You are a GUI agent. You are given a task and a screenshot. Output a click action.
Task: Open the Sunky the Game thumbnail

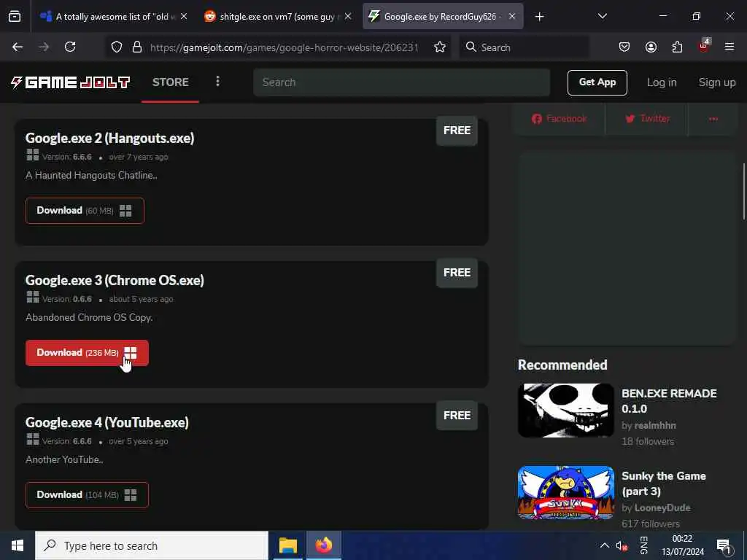(x=566, y=492)
